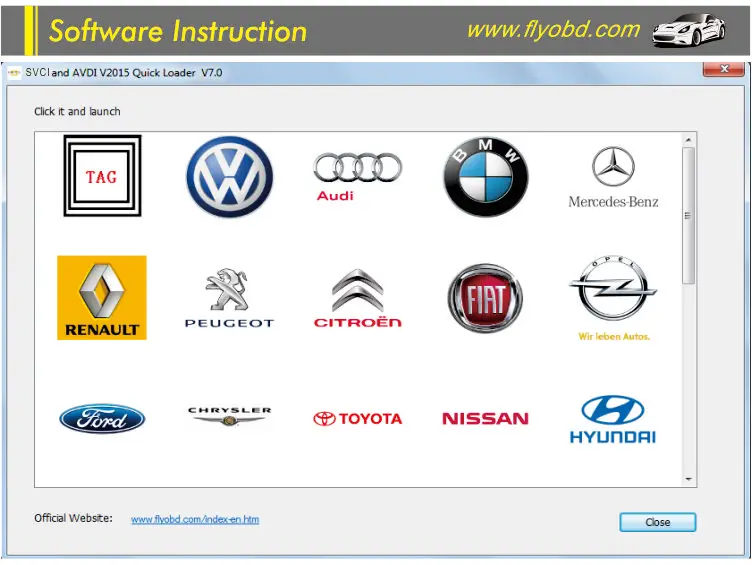Image resolution: width=752 pixels, height=565 pixels.
Task: Open the Mercedes-Benz star logo
Action: tap(613, 177)
